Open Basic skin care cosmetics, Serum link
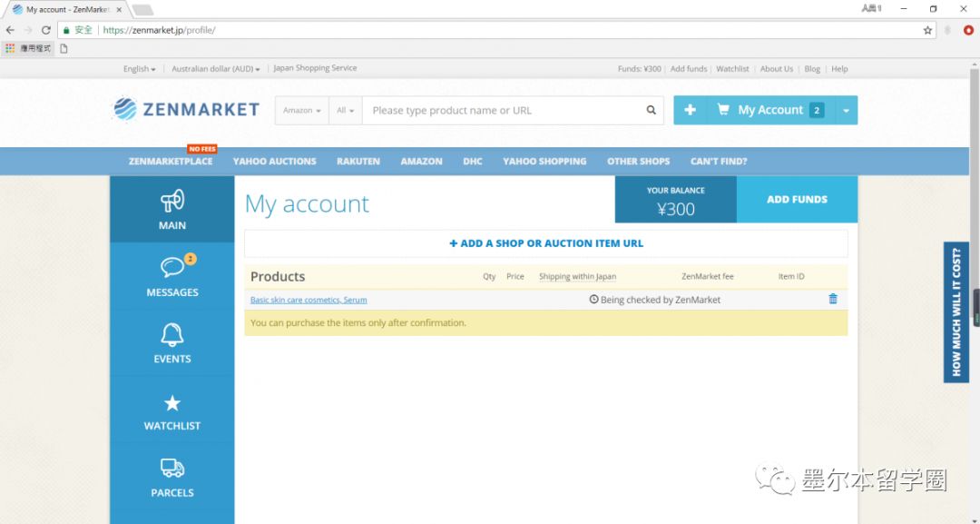The width and height of the screenshot is (980, 524). pyautogui.click(x=309, y=301)
